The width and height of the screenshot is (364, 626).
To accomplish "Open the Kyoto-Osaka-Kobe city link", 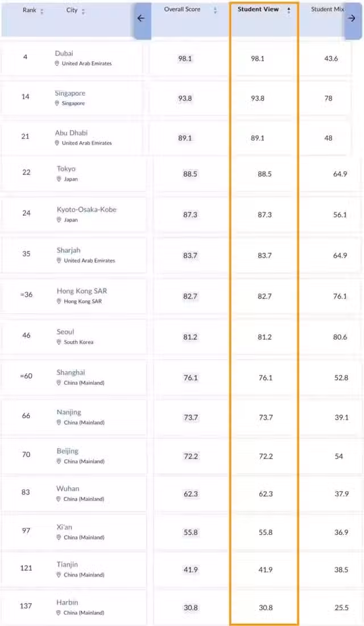I will (x=86, y=209).
